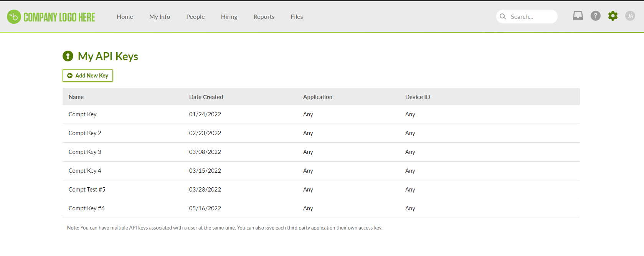Click Device ID value Any for Compt Test #5
Screen dimensions: 644x256
pyautogui.click(x=410, y=190)
